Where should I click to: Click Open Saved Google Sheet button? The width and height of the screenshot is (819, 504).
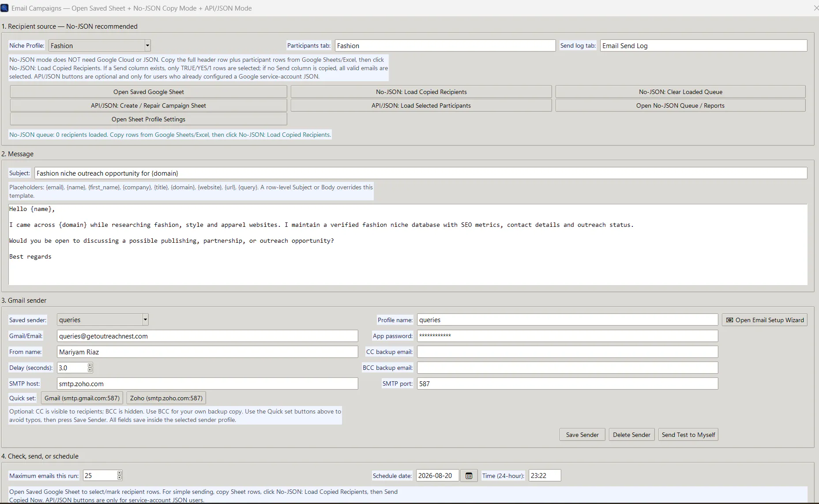pos(148,92)
